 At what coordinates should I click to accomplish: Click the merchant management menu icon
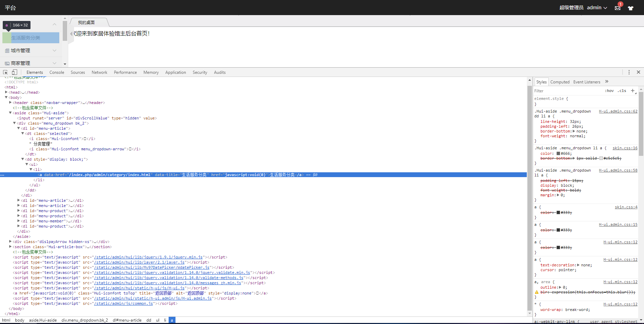[7, 63]
